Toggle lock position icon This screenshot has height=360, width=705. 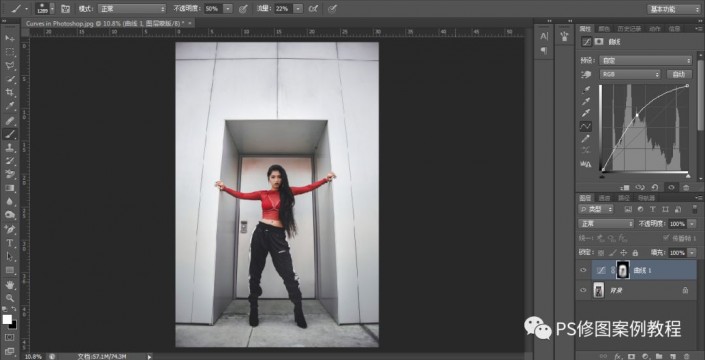(x=624, y=253)
